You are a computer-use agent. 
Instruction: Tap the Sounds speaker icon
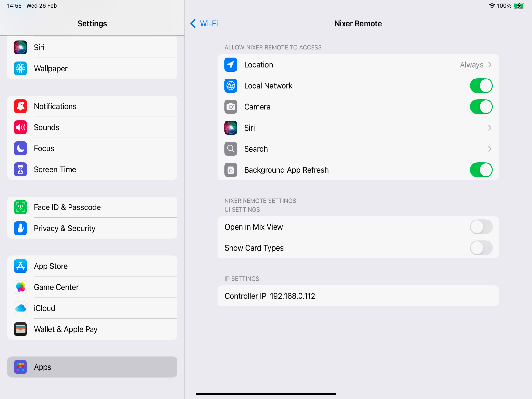coord(20,127)
